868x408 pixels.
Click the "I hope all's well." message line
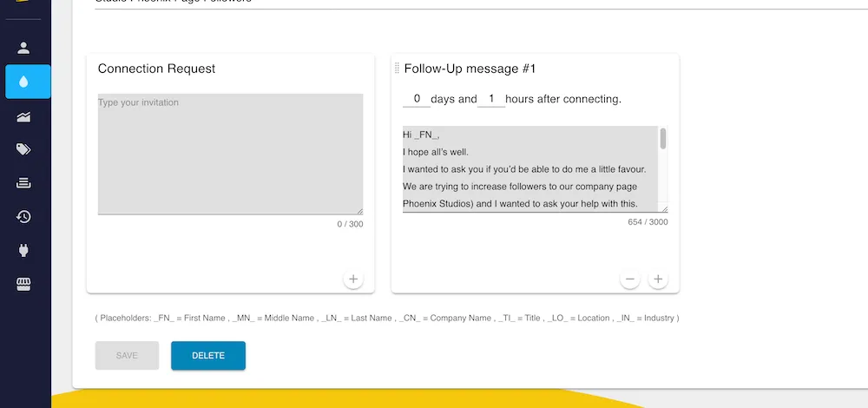click(436, 152)
